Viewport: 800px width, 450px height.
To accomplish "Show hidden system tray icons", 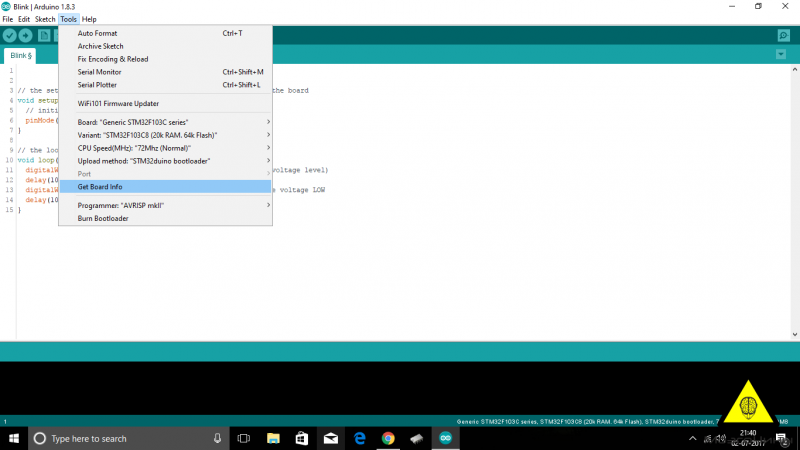I will click(x=692, y=438).
